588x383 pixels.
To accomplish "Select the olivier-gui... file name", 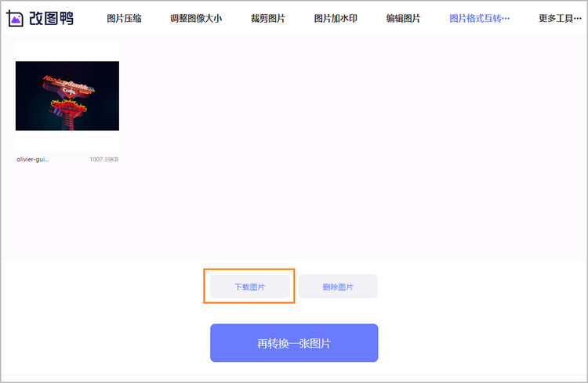I will [33, 159].
